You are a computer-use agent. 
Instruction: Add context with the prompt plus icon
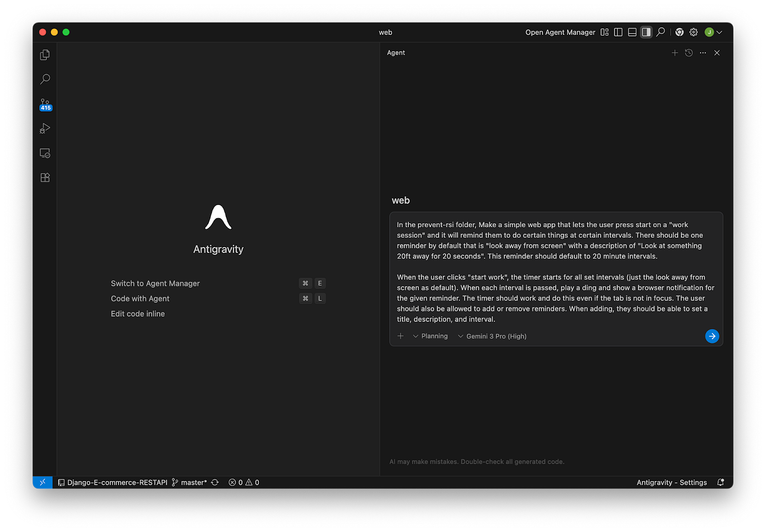tap(400, 336)
